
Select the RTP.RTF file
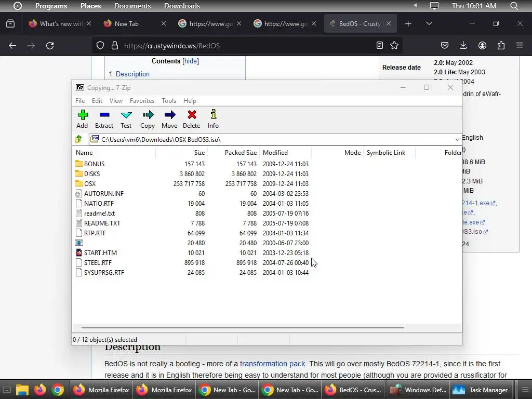95,233
